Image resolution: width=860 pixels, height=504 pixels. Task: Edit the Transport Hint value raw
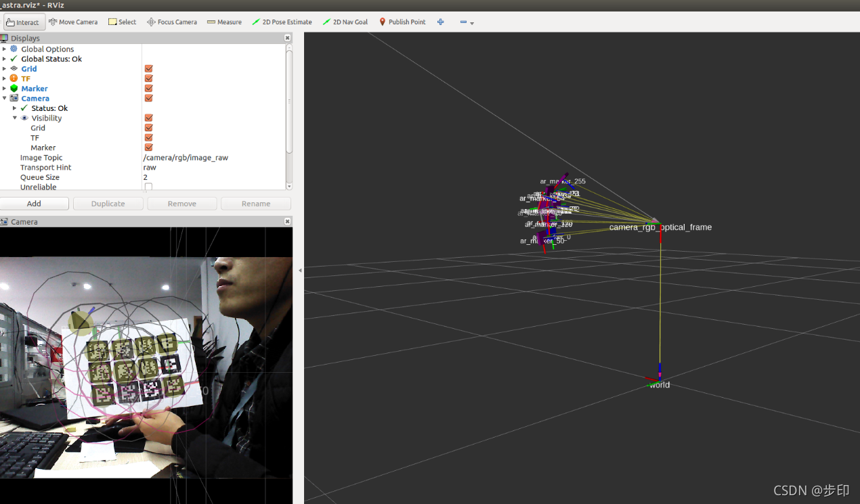pos(213,167)
